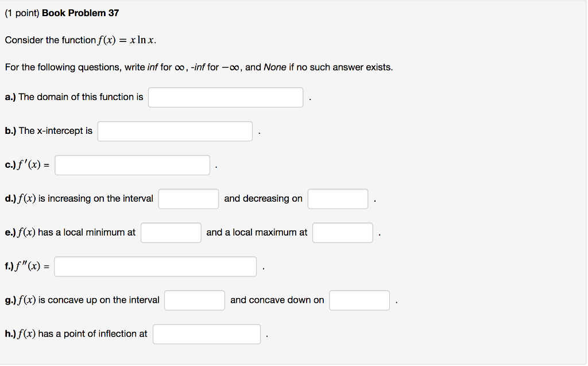Click the domain answer input box
588x366 pixels.
click(225, 97)
